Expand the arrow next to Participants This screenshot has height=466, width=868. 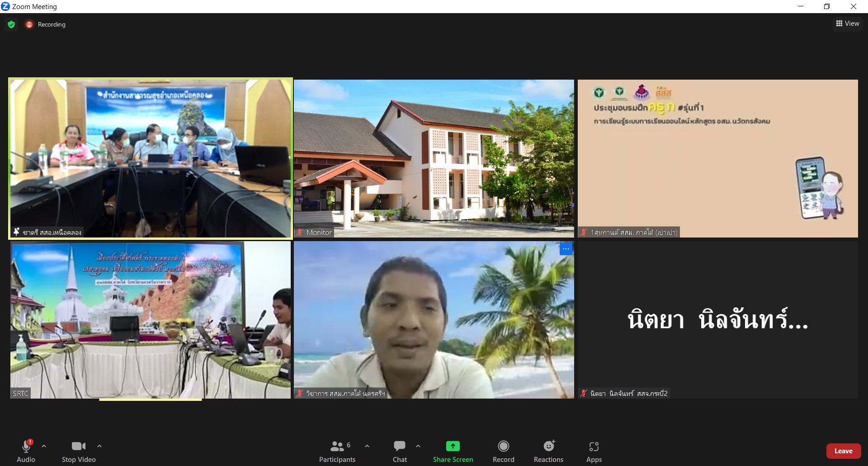[x=367, y=446]
